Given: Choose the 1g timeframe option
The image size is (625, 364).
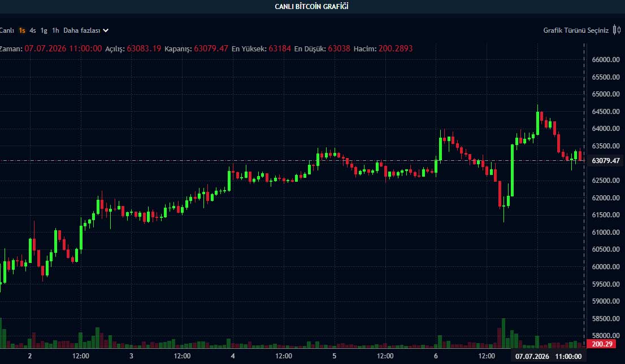Looking at the screenshot, I should tap(44, 30).
